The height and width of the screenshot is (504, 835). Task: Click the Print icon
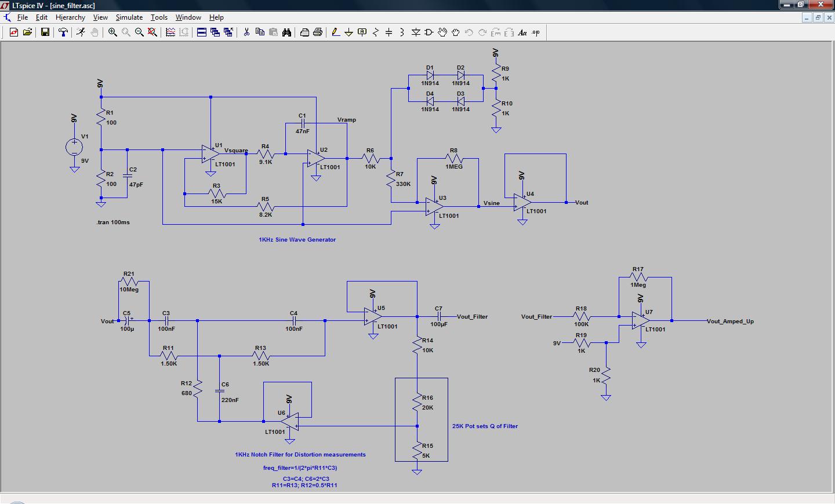click(318, 32)
